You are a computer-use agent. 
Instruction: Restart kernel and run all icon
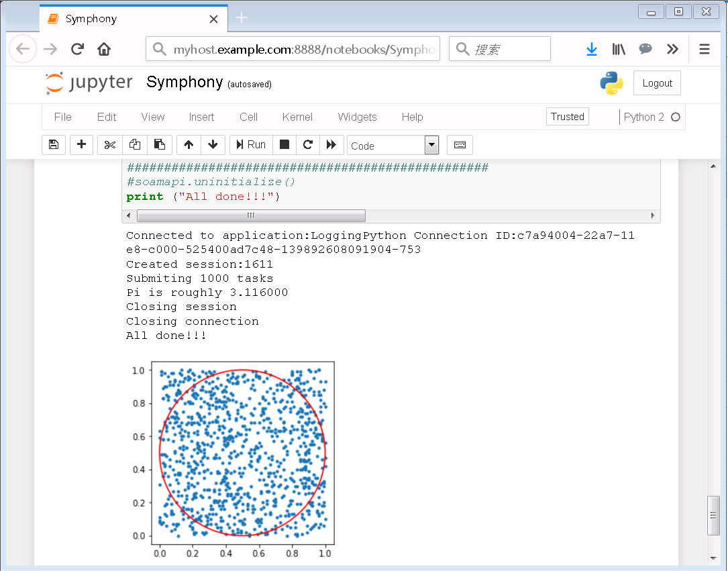click(331, 145)
